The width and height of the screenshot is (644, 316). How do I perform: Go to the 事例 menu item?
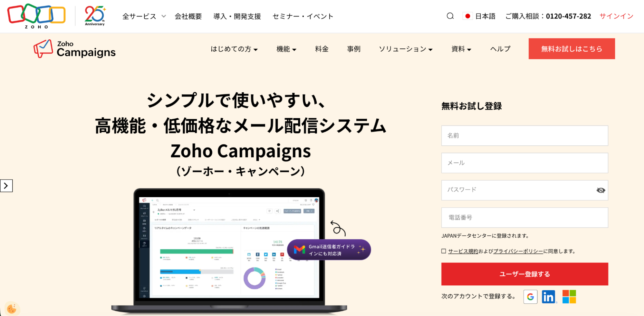(353, 49)
